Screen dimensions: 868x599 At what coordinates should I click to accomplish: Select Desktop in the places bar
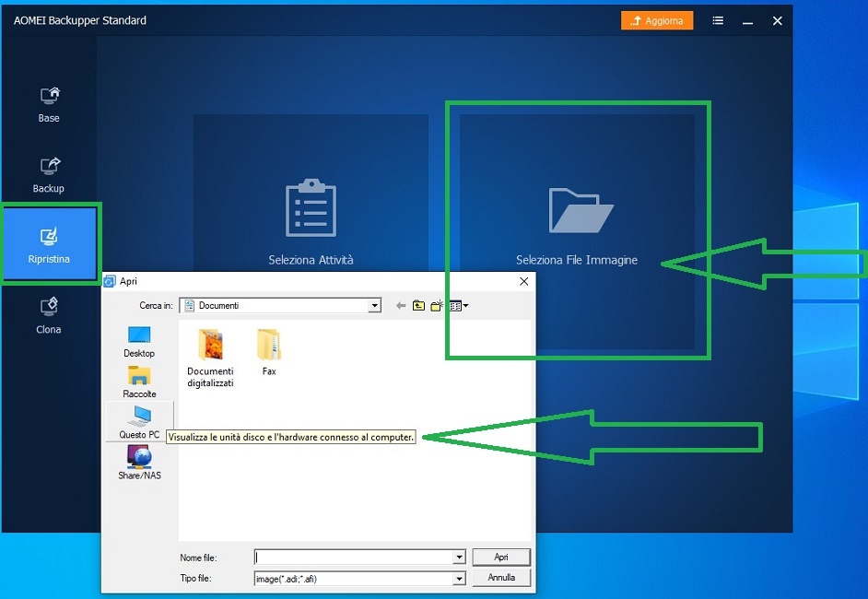click(139, 342)
